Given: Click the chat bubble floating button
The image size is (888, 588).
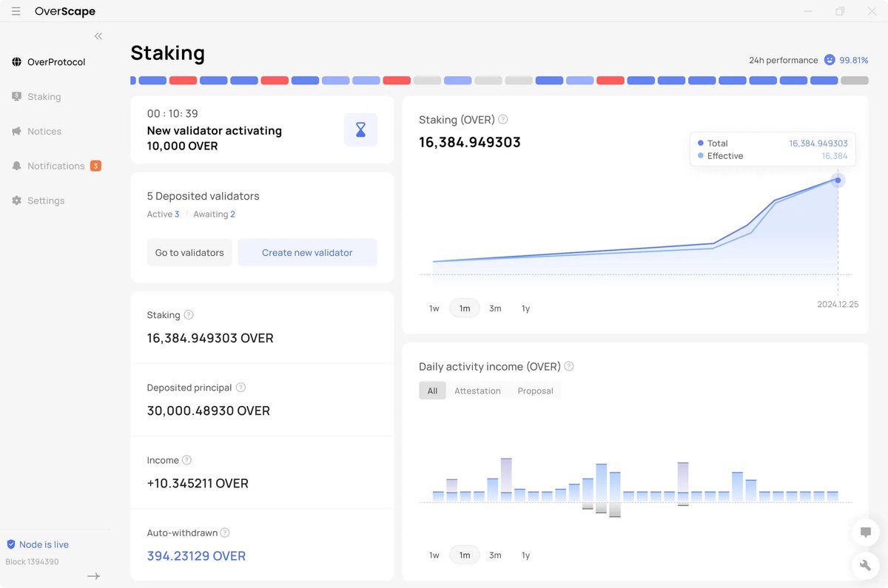Looking at the screenshot, I should click(865, 532).
